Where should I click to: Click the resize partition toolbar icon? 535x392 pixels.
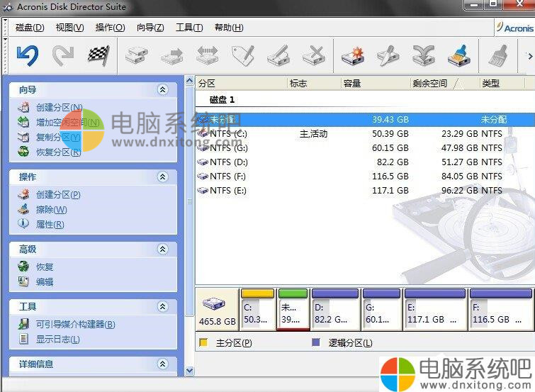click(x=208, y=56)
